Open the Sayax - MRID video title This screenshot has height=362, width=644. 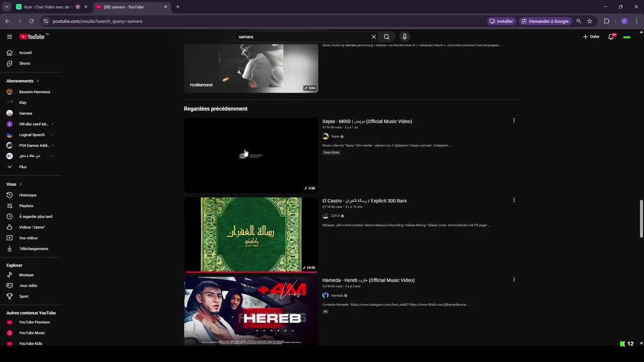[x=367, y=121]
